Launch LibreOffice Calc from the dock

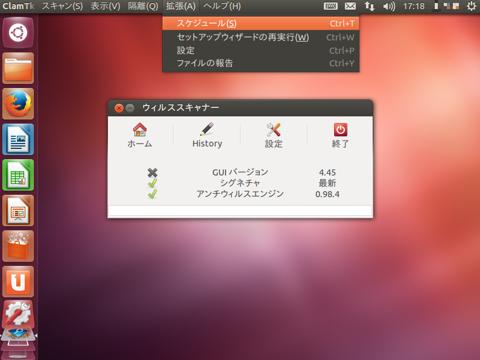click(18, 175)
